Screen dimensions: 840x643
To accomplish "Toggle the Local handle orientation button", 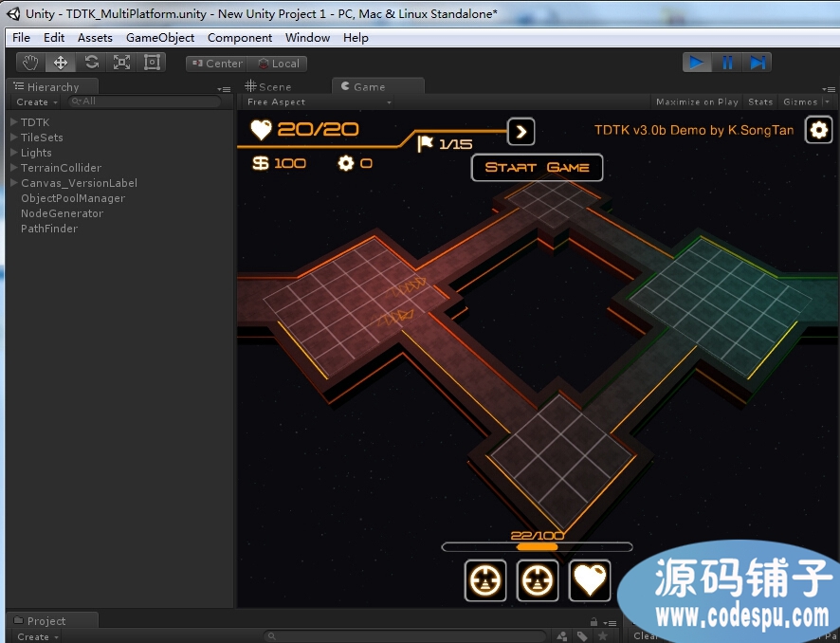I will pyautogui.click(x=278, y=64).
